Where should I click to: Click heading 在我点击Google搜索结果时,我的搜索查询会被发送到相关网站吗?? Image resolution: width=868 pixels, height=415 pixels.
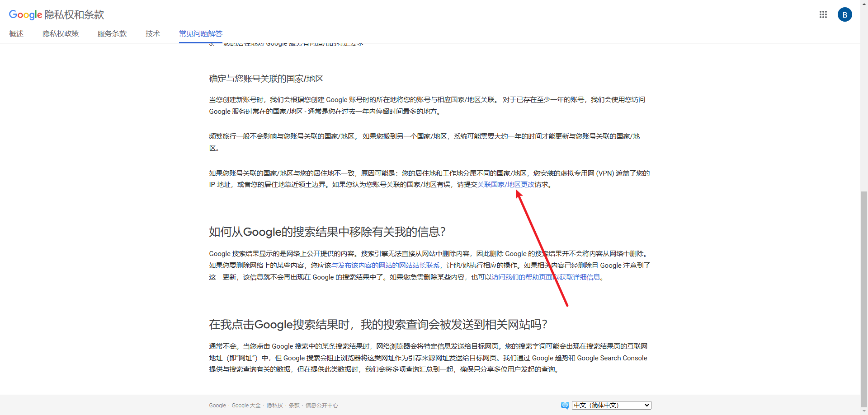[x=378, y=325]
